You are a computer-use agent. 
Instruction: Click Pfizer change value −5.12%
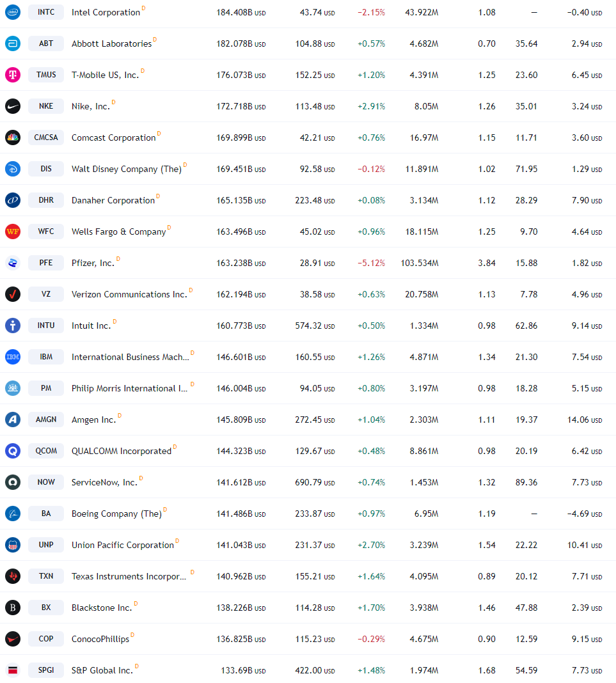[x=371, y=263]
